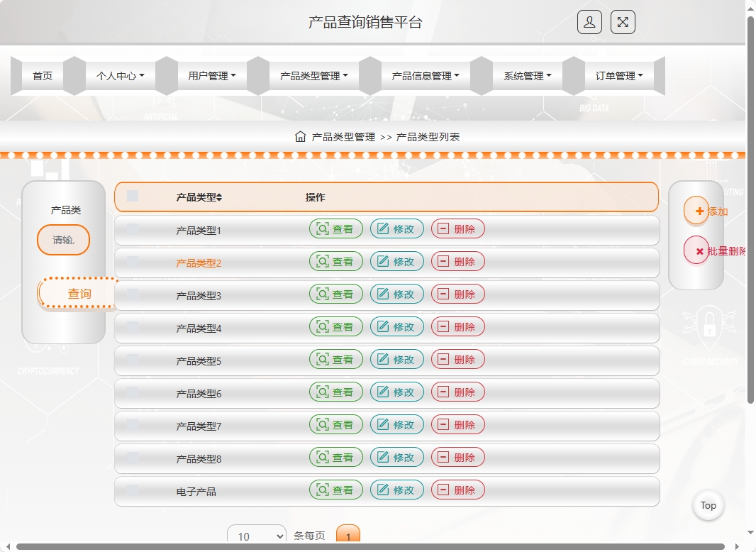
Task: Open the per-page count dropdown showing 10
Action: [x=256, y=536]
